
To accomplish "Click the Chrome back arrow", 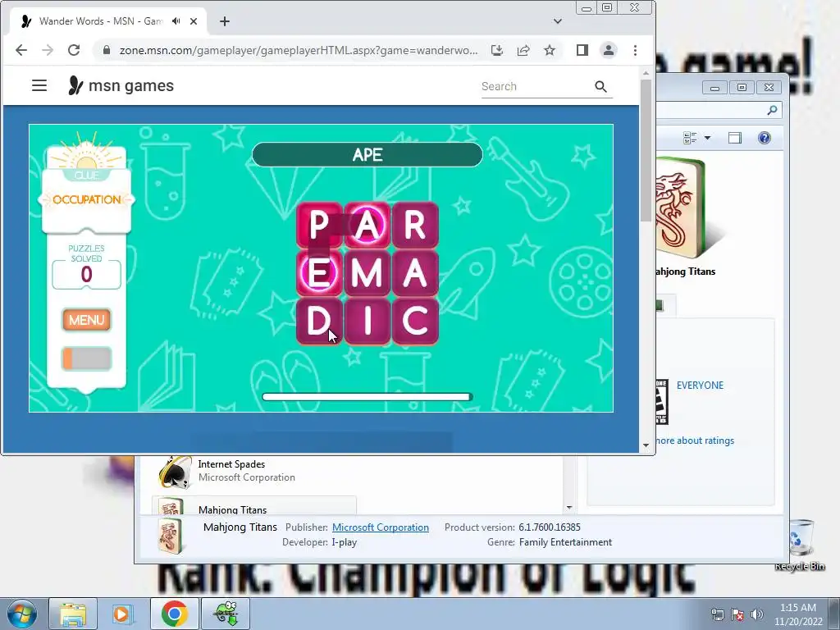I will coord(21,50).
